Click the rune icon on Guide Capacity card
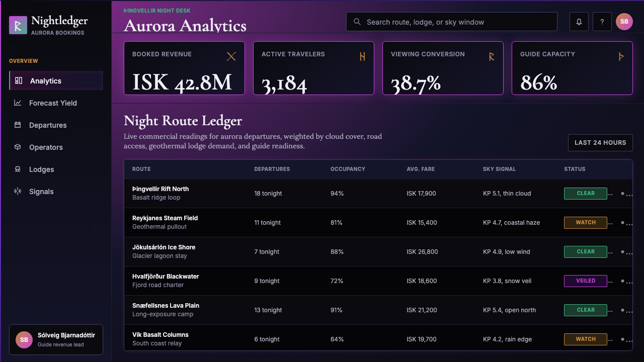The image size is (644, 362). click(x=621, y=56)
